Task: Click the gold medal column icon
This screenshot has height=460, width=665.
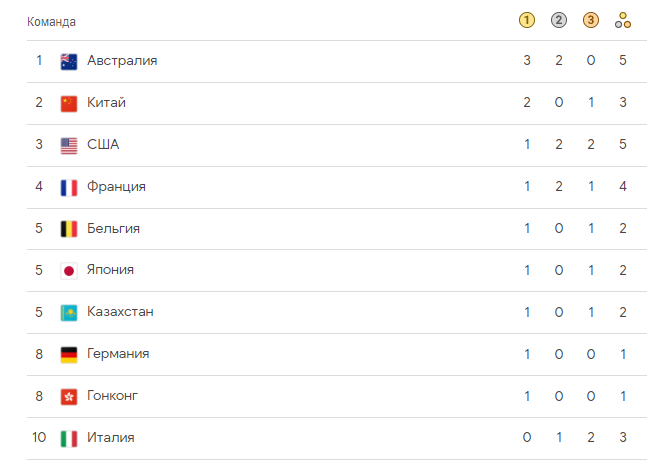Action: (527, 20)
